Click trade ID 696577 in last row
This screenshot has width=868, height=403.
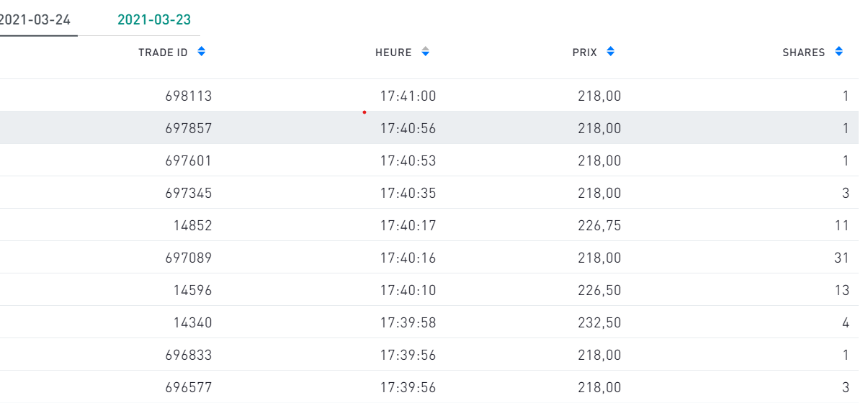coord(189,387)
